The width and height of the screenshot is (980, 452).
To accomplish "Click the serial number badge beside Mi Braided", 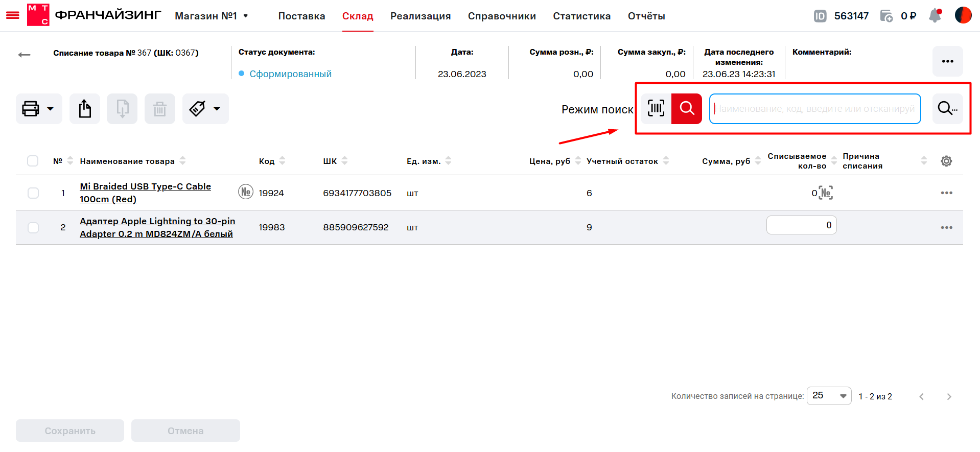I will click(246, 192).
